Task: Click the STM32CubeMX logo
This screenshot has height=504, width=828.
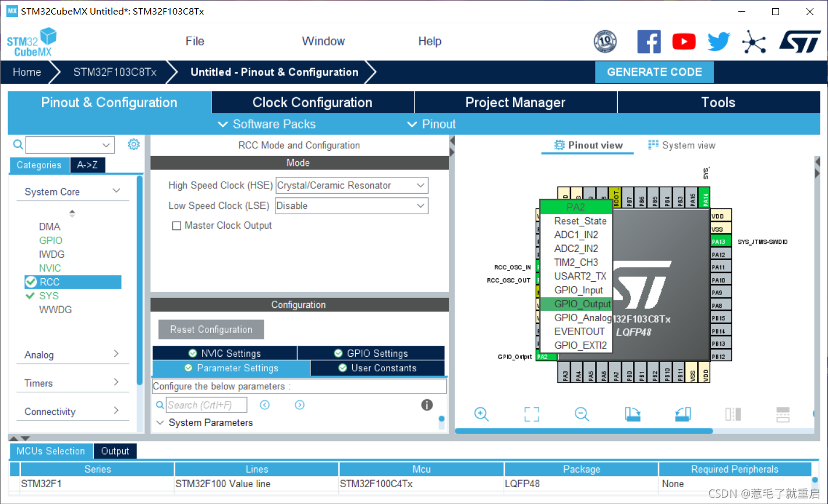Action: click(x=32, y=42)
